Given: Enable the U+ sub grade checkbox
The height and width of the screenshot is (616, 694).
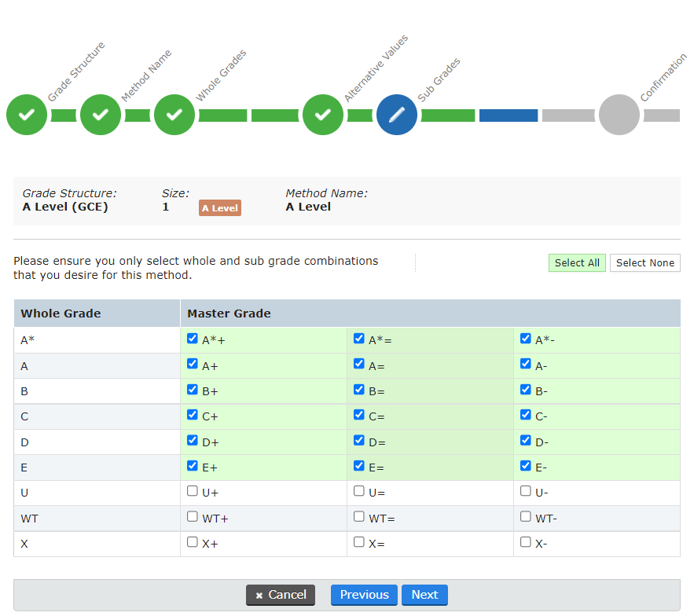Looking at the screenshot, I should pos(192,491).
